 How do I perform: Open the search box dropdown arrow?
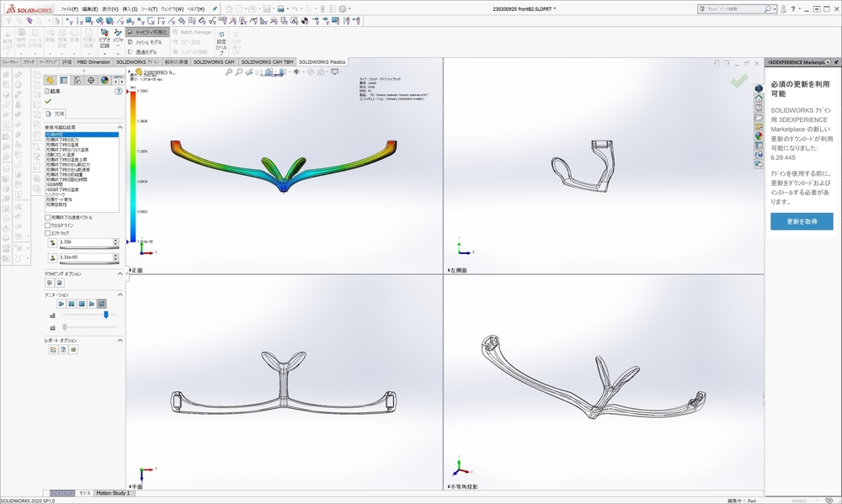click(x=775, y=9)
